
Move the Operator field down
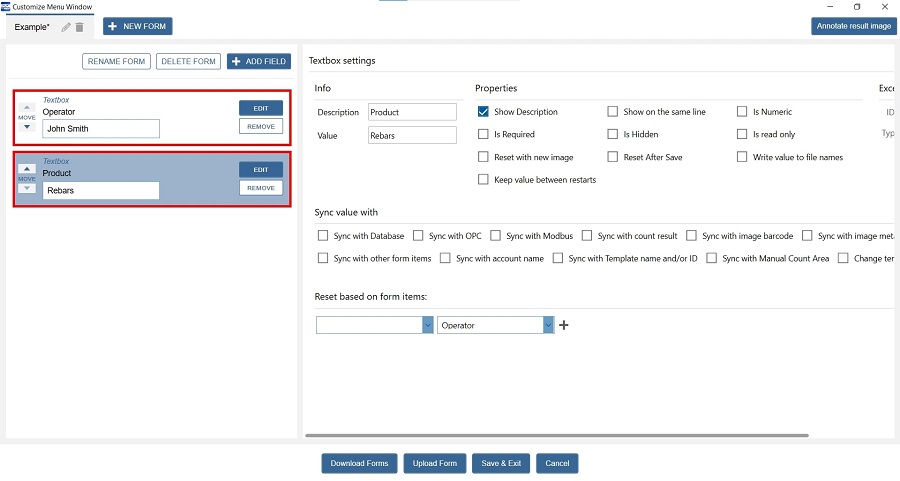click(x=27, y=127)
